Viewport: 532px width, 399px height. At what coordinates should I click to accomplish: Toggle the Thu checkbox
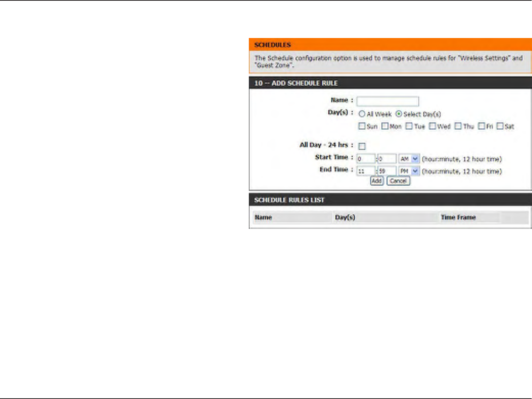(x=458, y=126)
